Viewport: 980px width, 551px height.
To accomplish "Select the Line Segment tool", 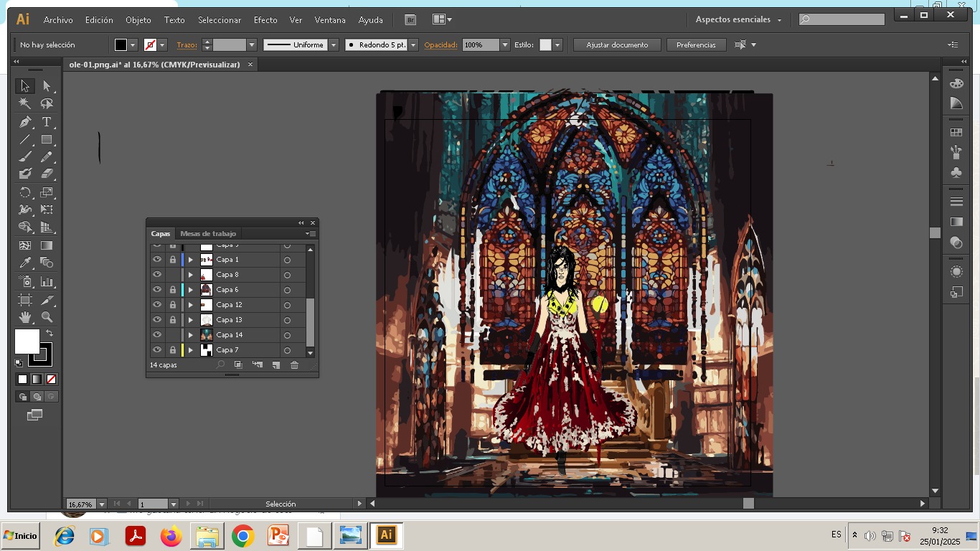I will pyautogui.click(x=24, y=140).
